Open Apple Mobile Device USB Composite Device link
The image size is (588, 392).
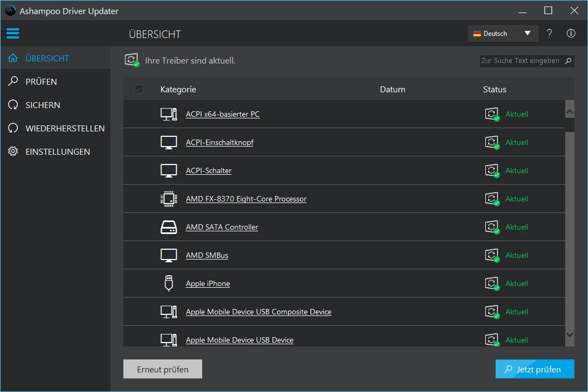[258, 312]
